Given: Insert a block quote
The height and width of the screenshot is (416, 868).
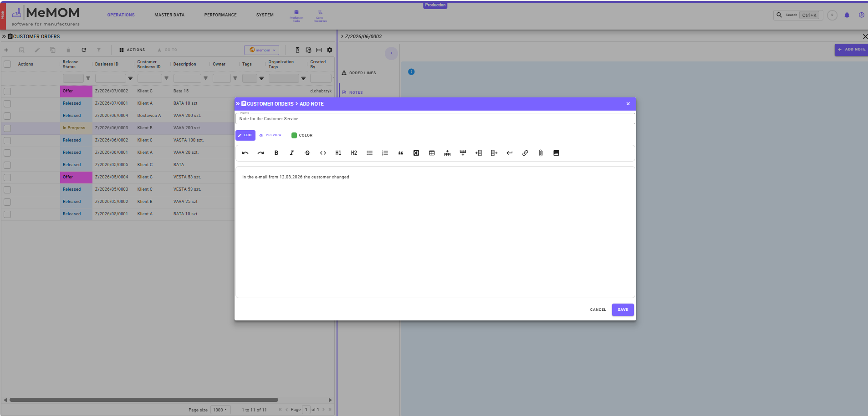Looking at the screenshot, I should point(401,153).
